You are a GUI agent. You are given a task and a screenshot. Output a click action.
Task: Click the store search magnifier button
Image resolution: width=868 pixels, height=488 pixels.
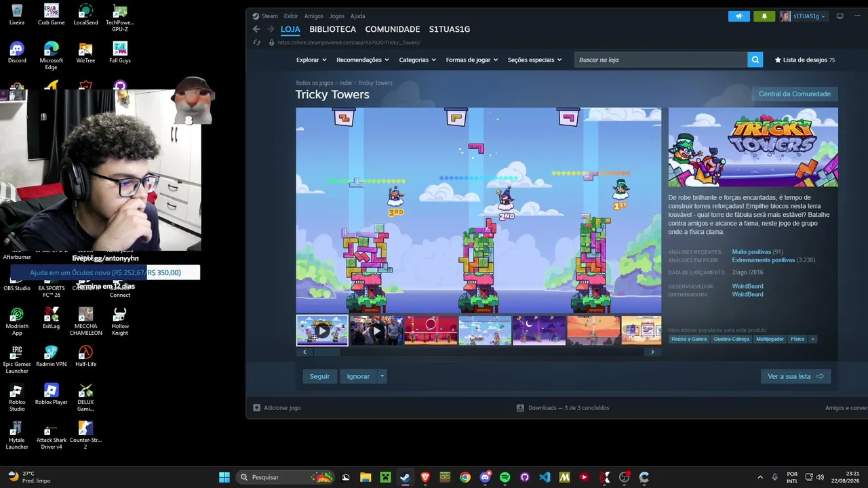(755, 60)
